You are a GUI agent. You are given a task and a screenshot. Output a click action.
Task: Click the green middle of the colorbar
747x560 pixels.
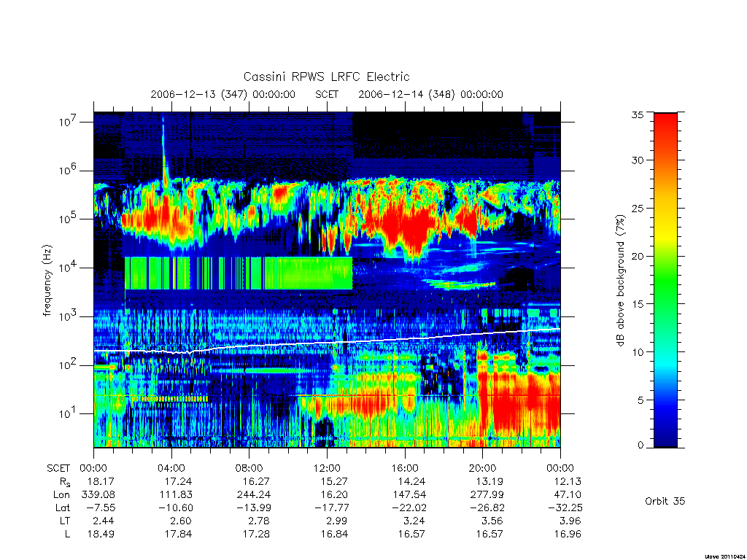[x=665, y=280]
